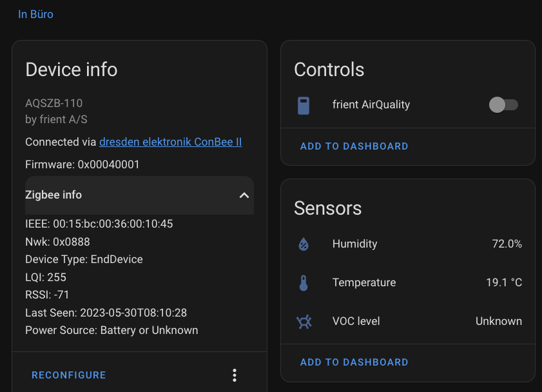Click the humidity sensor icon in Sensors card

tap(303, 244)
